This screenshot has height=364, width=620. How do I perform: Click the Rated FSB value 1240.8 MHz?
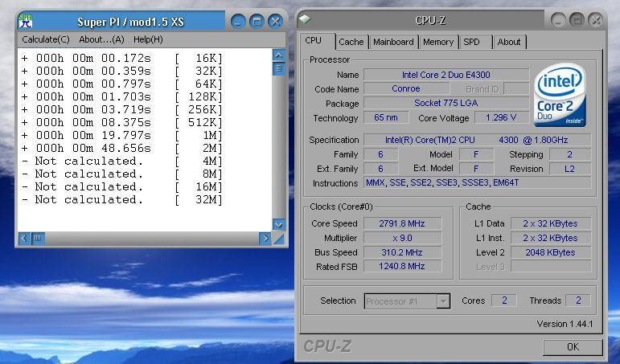click(x=402, y=267)
